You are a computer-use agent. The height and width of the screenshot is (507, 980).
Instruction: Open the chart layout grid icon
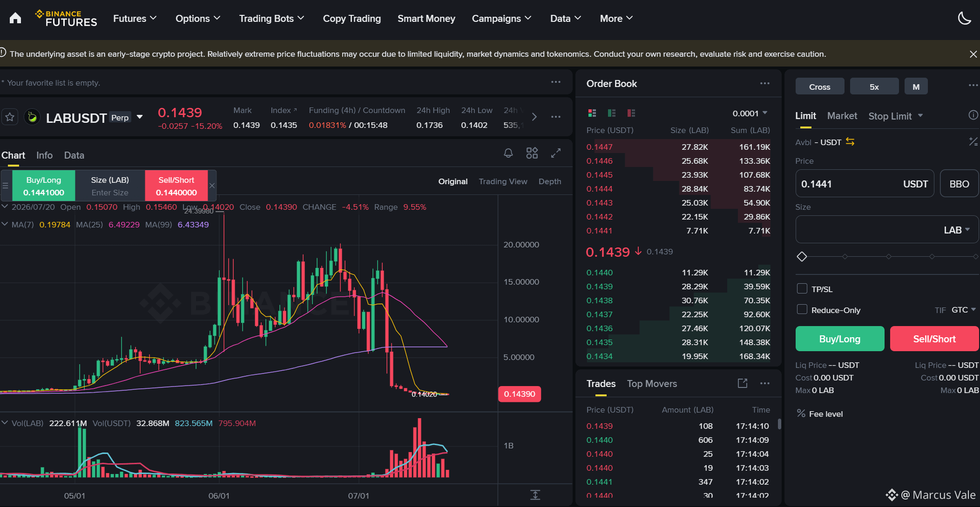[532, 153]
